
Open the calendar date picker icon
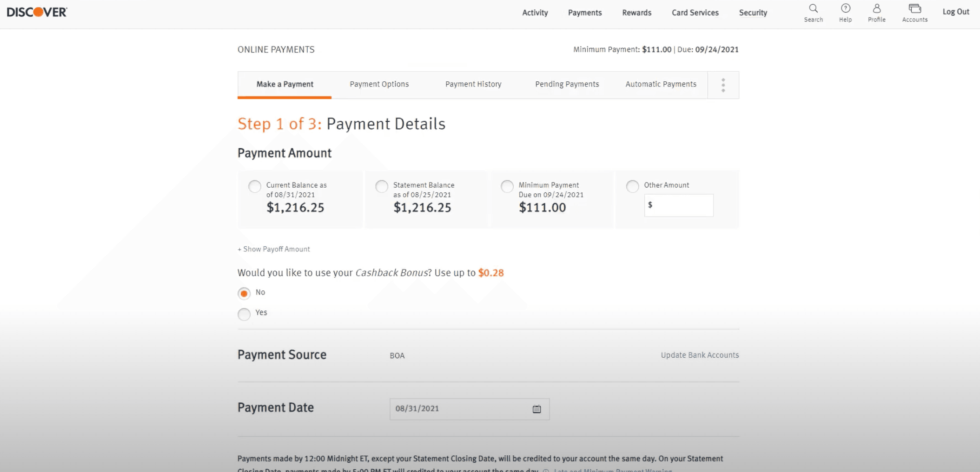click(536, 409)
